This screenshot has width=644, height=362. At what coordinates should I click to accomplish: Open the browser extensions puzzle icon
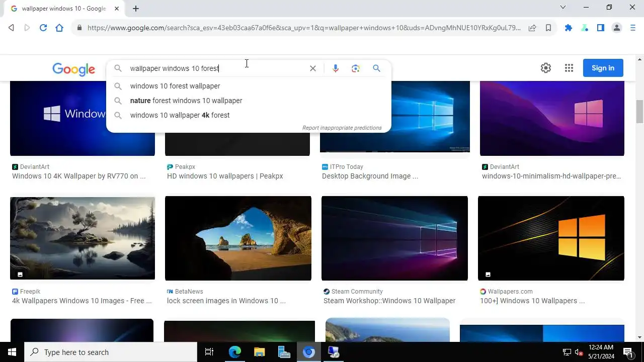click(x=569, y=28)
